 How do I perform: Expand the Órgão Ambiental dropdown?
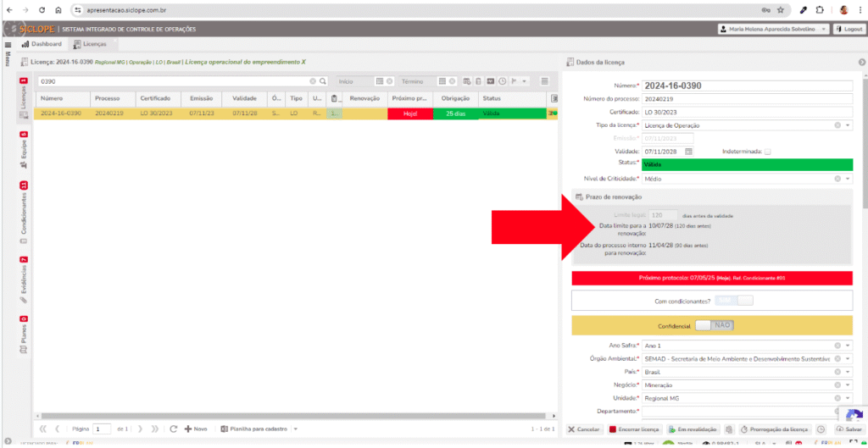click(x=849, y=358)
